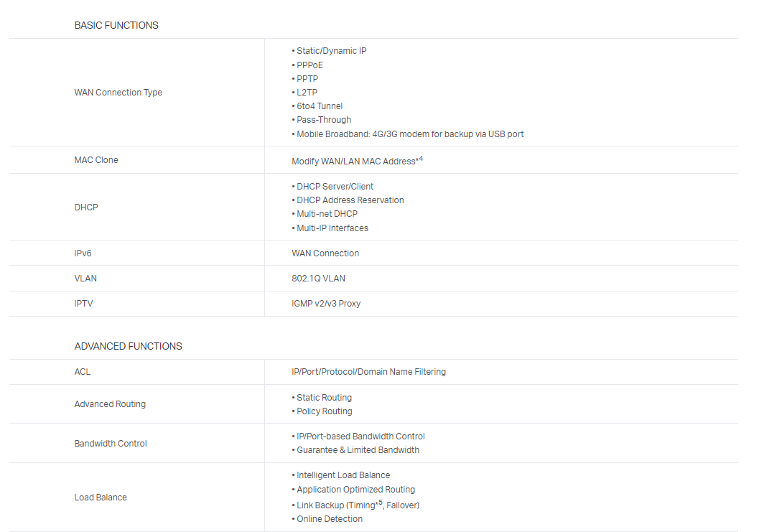Click the PPPoE bullet item
This screenshot has width=759, height=532.
(x=309, y=65)
